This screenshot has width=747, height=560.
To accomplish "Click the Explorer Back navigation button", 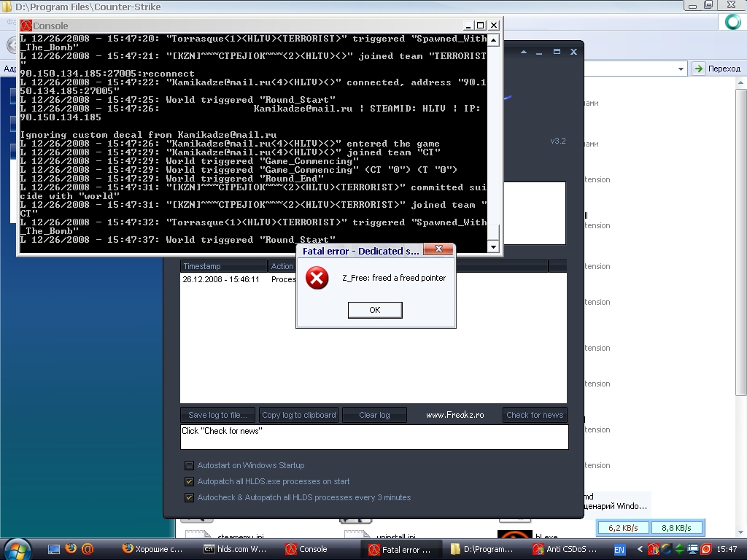I will tap(12, 45).
